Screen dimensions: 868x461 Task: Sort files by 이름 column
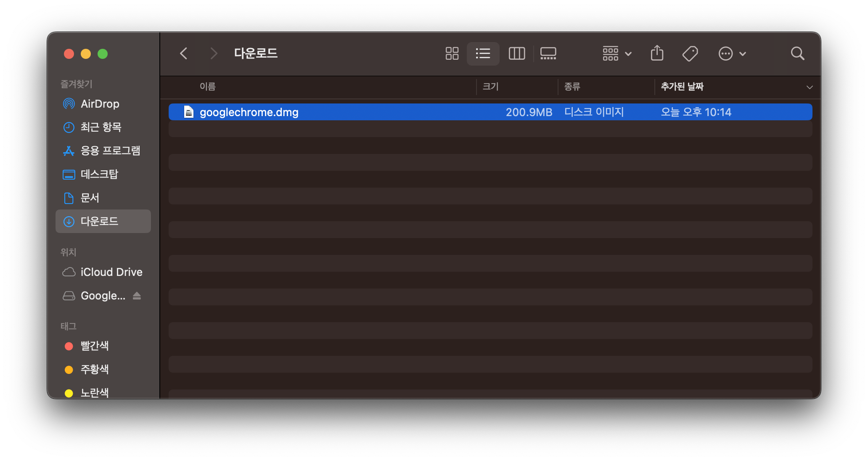[x=208, y=87]
